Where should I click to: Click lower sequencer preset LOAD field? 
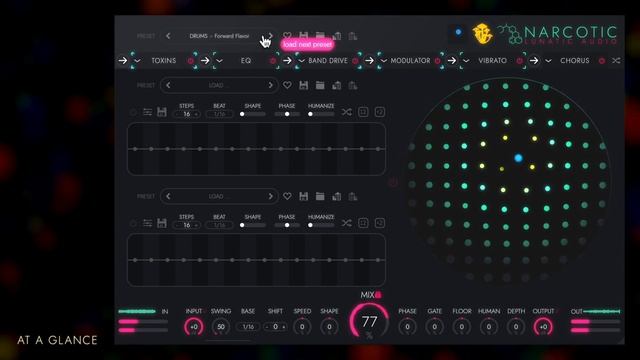click(219, 196)
